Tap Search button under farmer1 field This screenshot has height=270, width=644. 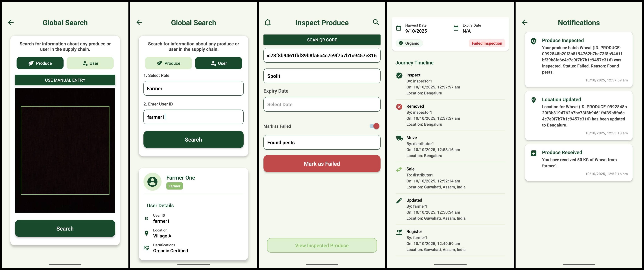194,139
